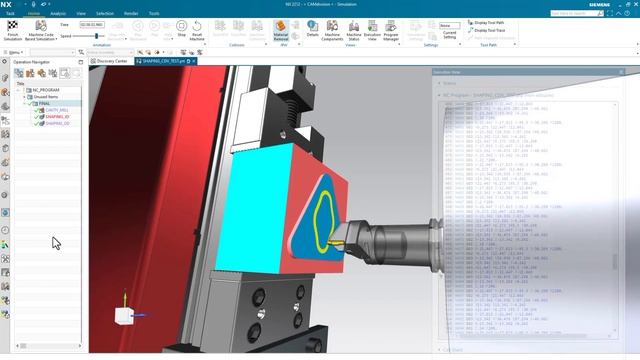The image size is (640, 360).
Task: Select the SHAPING_OD operation
Action: (x=57, y=123)
